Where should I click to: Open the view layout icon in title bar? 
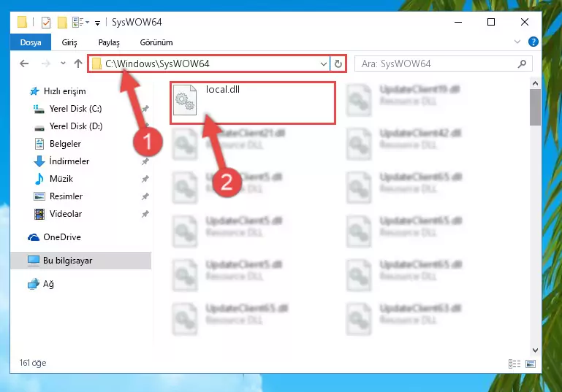[x=77, y=22]
